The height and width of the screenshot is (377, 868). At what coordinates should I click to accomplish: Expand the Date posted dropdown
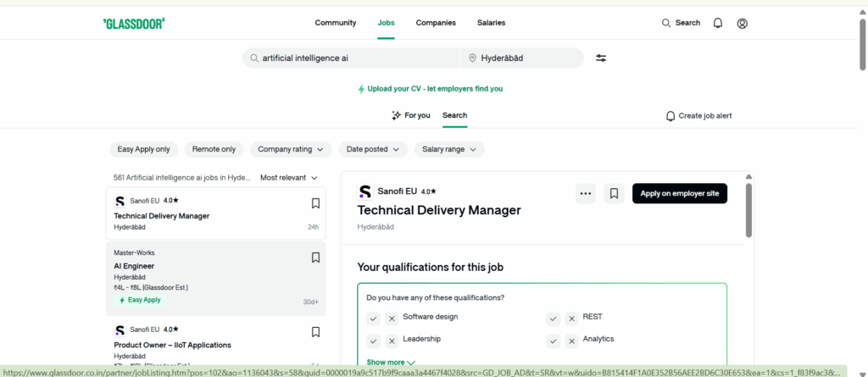tap(373, 149)
